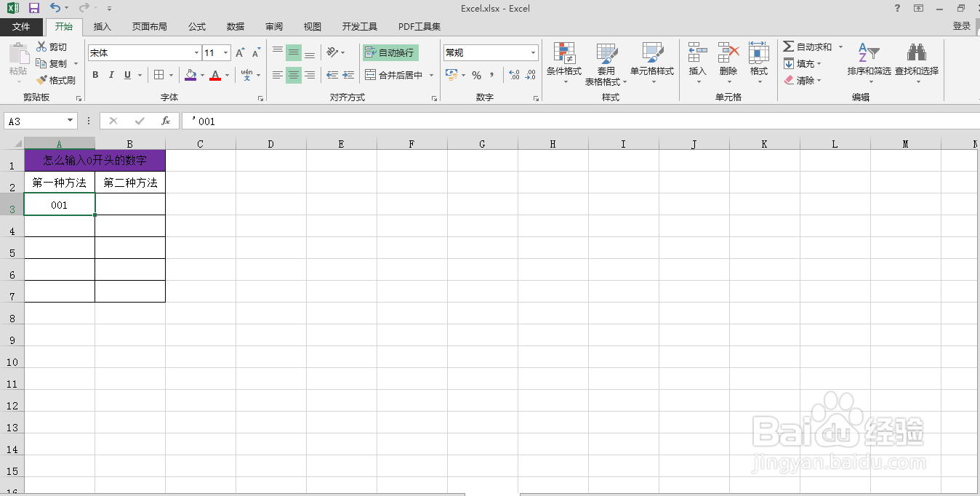Viewport: 980px width, 496px height.
Task: Decrease decimal places
Action: click(531, 75)
